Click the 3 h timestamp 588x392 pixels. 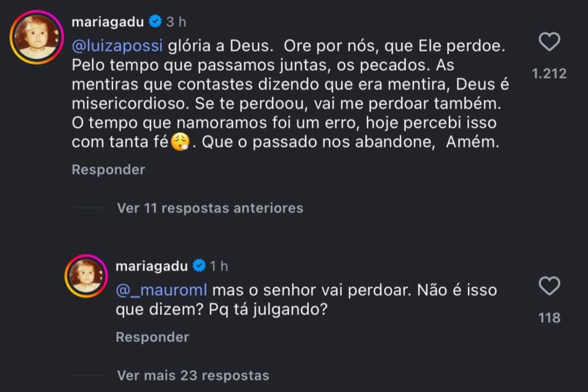(176, 22)
